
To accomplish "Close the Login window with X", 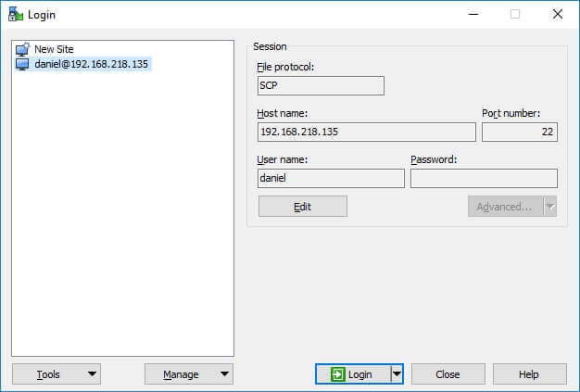I will (x=558, y=15).
